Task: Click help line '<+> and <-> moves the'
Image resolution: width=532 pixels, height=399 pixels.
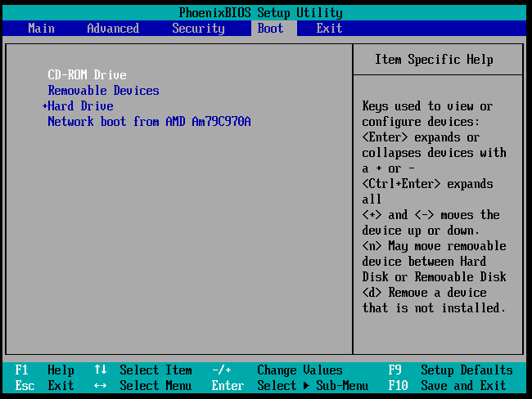Action: tap(431, 214)
